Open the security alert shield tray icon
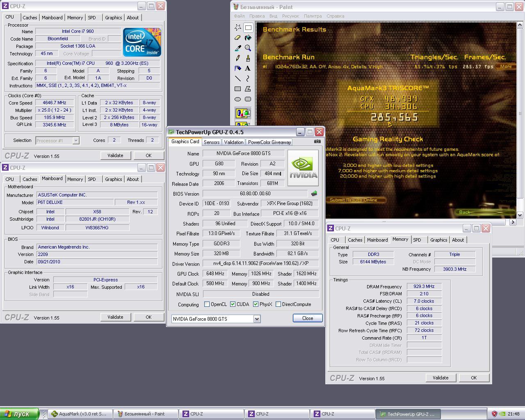The width and height of the screenshot is (525, 420). coord(494,414)
